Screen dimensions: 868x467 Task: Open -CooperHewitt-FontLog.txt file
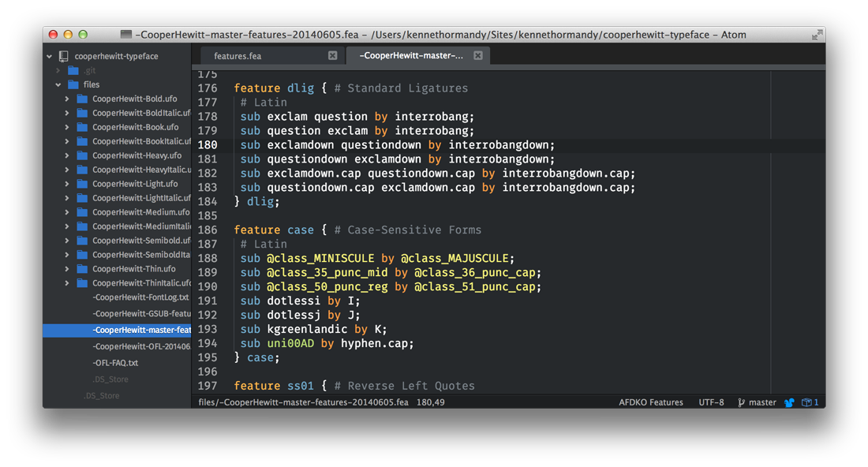140,297
